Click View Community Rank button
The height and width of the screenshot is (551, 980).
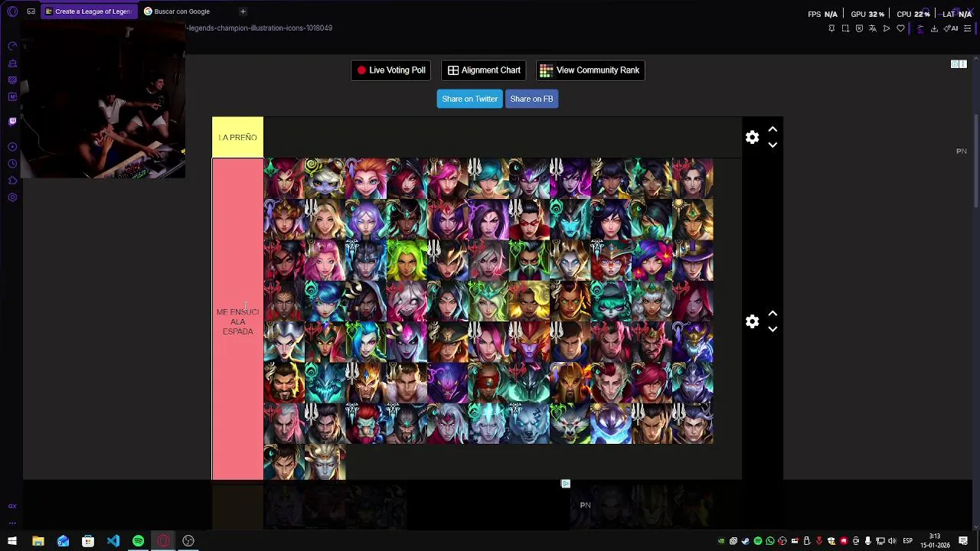[590, 70]
